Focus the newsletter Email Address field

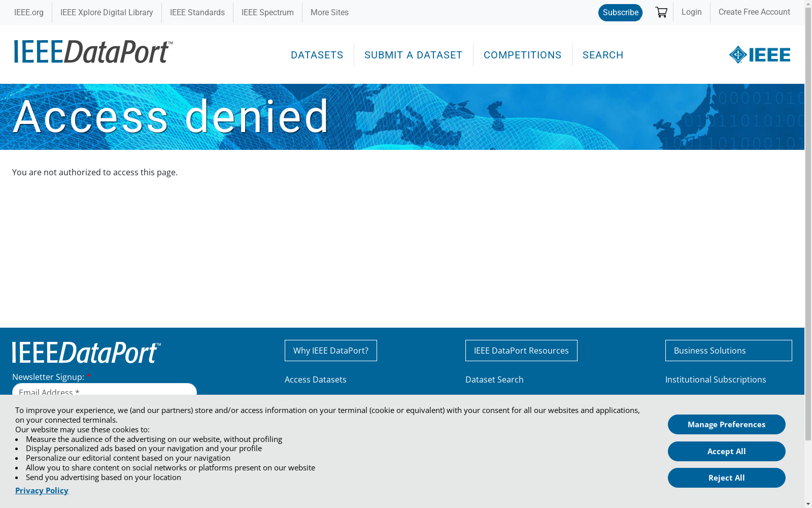(105, 390)
